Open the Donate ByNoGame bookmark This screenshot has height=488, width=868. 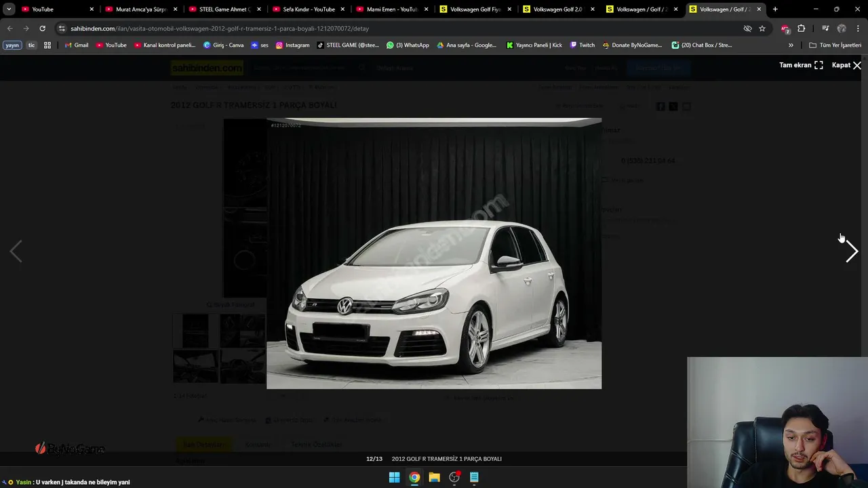[x=632, y=45]
